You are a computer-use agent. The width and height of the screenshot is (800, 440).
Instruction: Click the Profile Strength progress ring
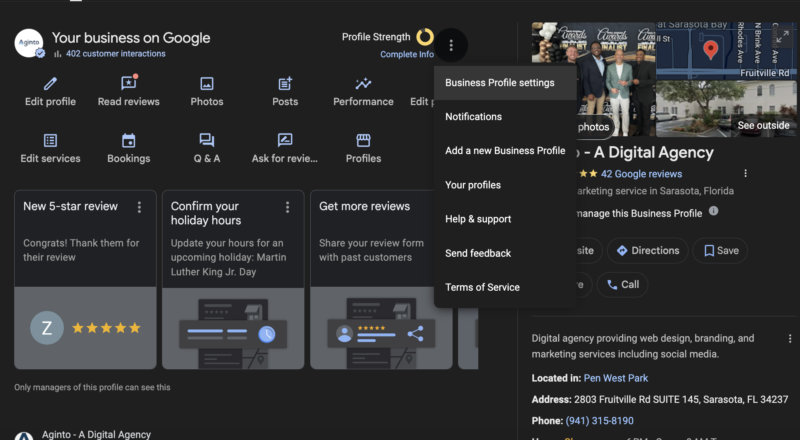coord(424,37)
